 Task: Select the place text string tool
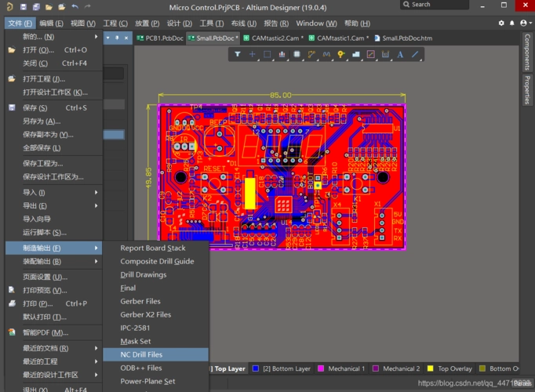click(400, 54)
